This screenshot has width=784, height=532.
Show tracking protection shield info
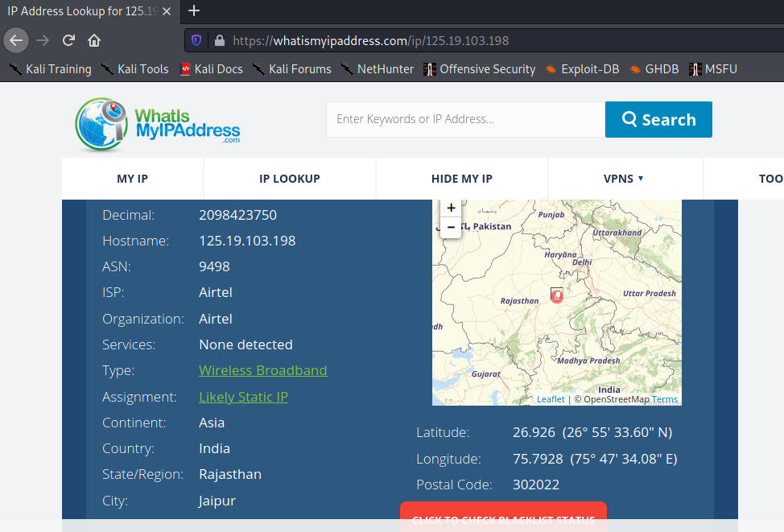click(196, 40)
